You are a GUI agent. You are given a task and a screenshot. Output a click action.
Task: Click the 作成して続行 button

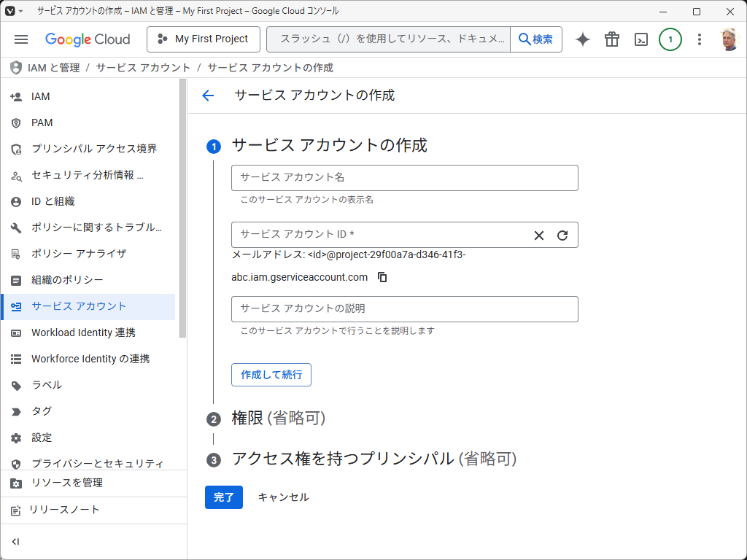[271, 374]
